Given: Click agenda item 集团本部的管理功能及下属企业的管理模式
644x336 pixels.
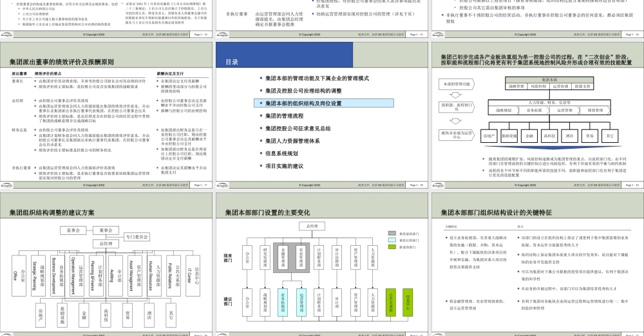Looking at the screenshot, I should tap(317, 78).
